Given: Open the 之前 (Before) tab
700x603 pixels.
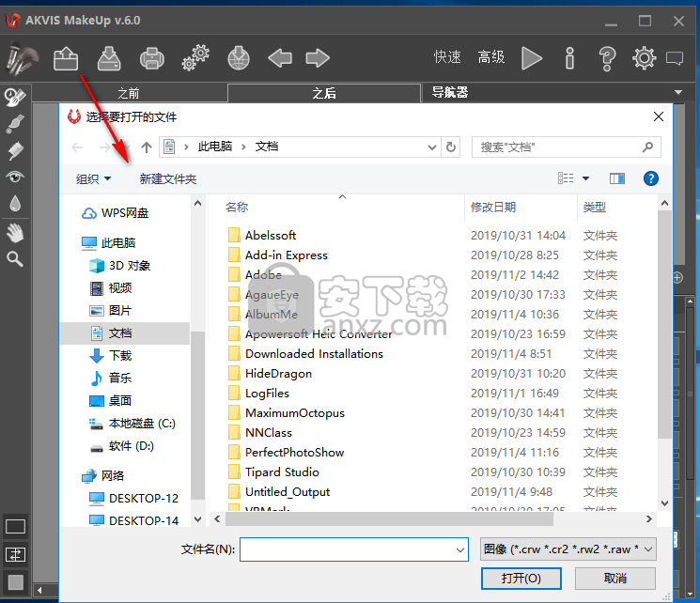Looking at the screenshot, I should (x=129, y=93).
